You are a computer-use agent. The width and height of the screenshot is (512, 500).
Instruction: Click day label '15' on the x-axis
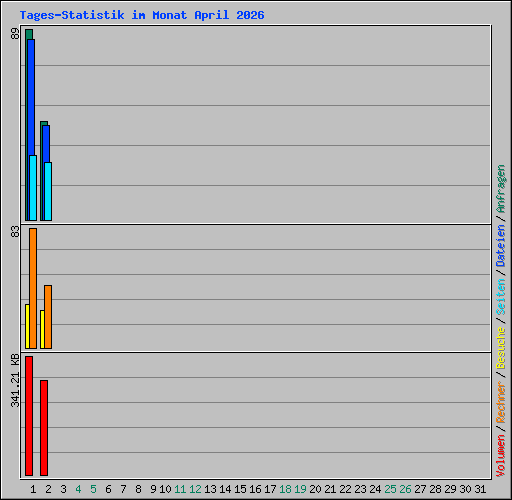[x=240, y=489]
